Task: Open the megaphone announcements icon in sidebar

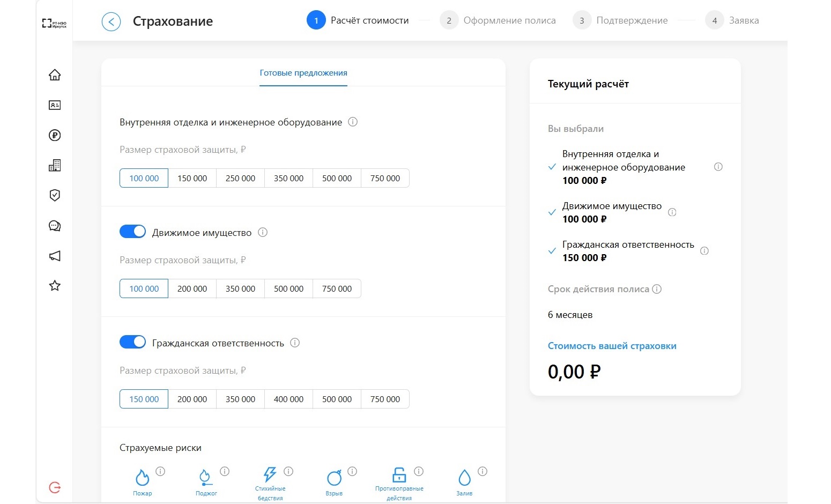Action: point(55,256)
